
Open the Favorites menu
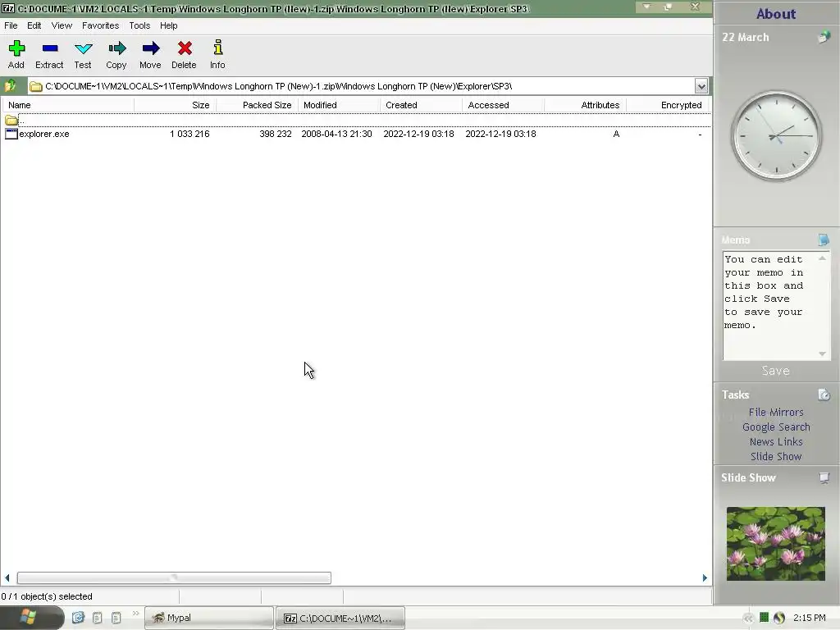coord(100,25)
